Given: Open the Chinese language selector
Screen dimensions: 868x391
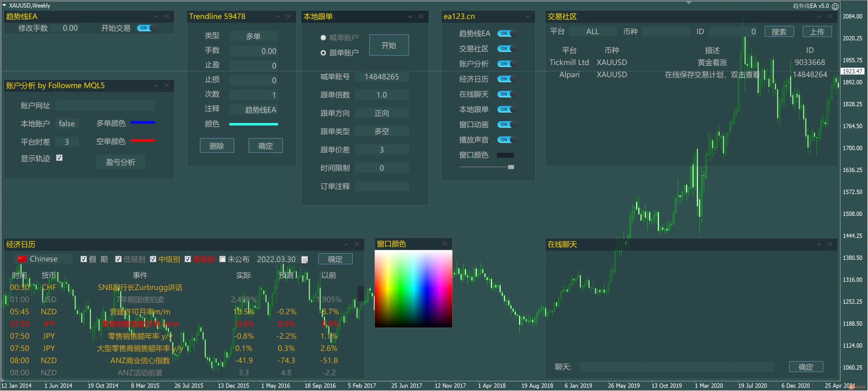Looking at the screenshot, I should click(43, 259).
